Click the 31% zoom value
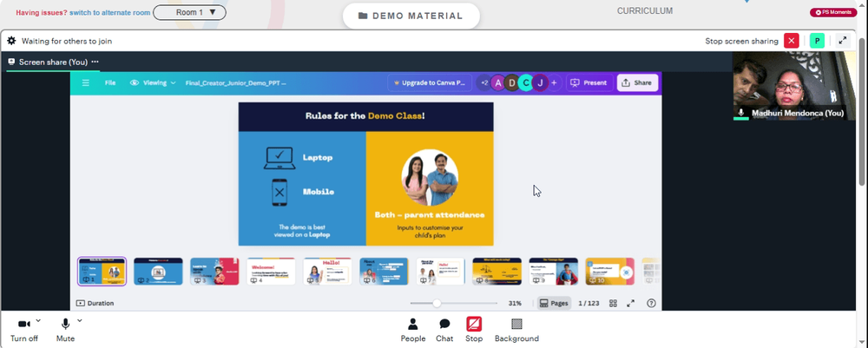This screenshot has height=348, width=868. click(515, 303)
